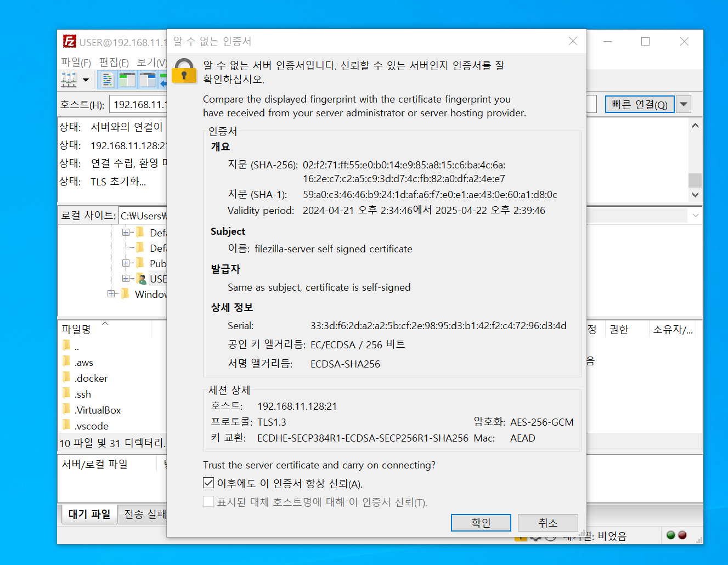Click the certificate Serial number value
The width and height of the screenshot is (728, 565).
438,325
